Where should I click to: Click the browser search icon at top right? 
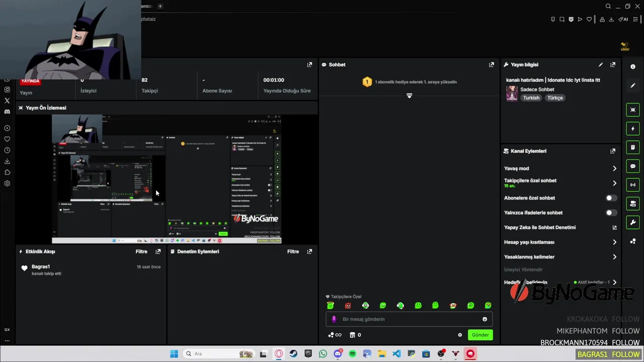click(608, 6)
